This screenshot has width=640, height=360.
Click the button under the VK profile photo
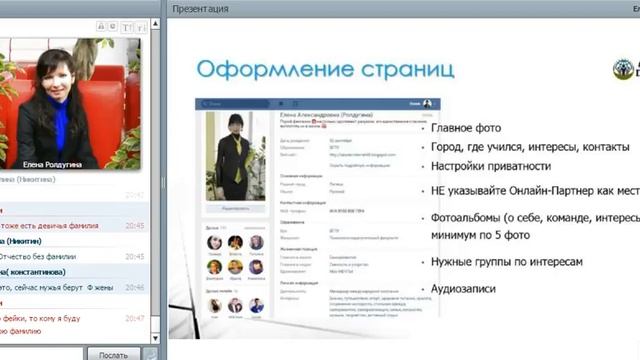236,209
